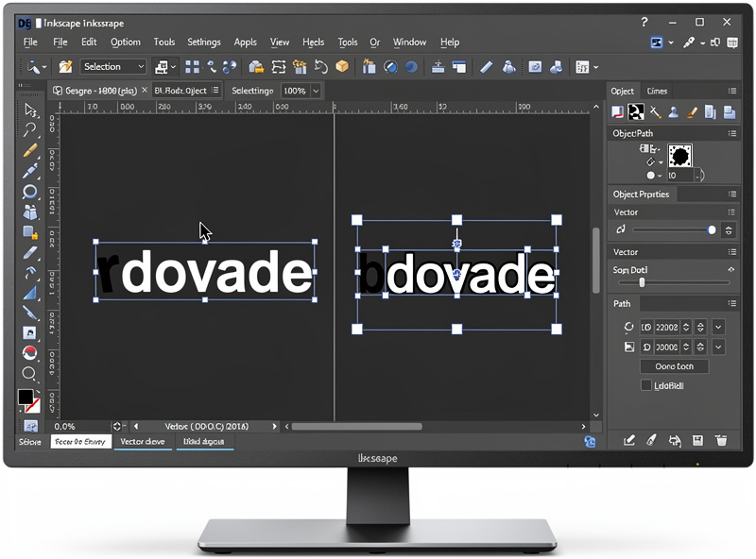Open the Object panel options menu icon
The height and width of the screenshot is (559, 756).
[731, 91]
